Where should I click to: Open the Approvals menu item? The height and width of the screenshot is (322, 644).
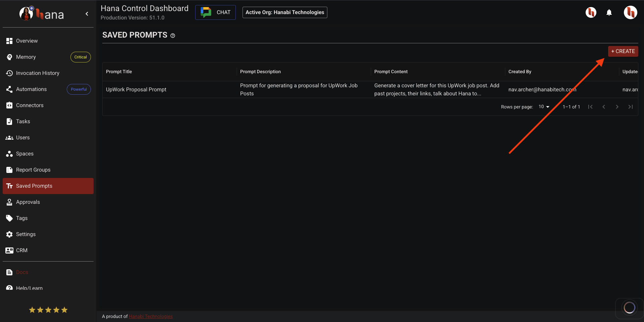(48, 202)
